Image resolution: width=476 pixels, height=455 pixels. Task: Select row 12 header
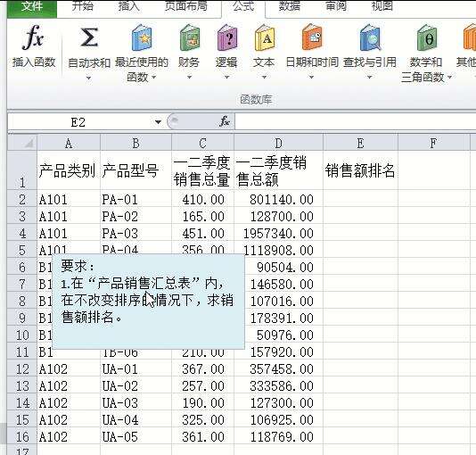[x=22, y=369]
